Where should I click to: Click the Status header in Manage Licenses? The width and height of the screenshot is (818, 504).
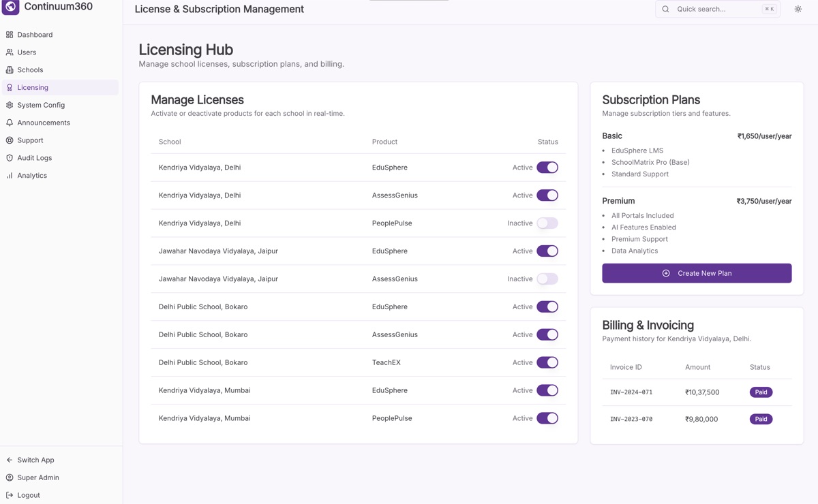(x=547, y=142)
